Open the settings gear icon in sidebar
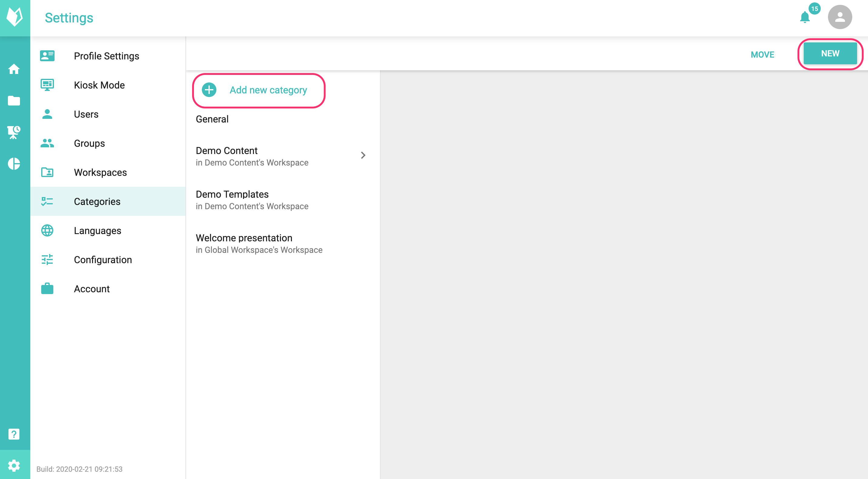This screenshot has width=868, height=479. (x=14, y=466)
